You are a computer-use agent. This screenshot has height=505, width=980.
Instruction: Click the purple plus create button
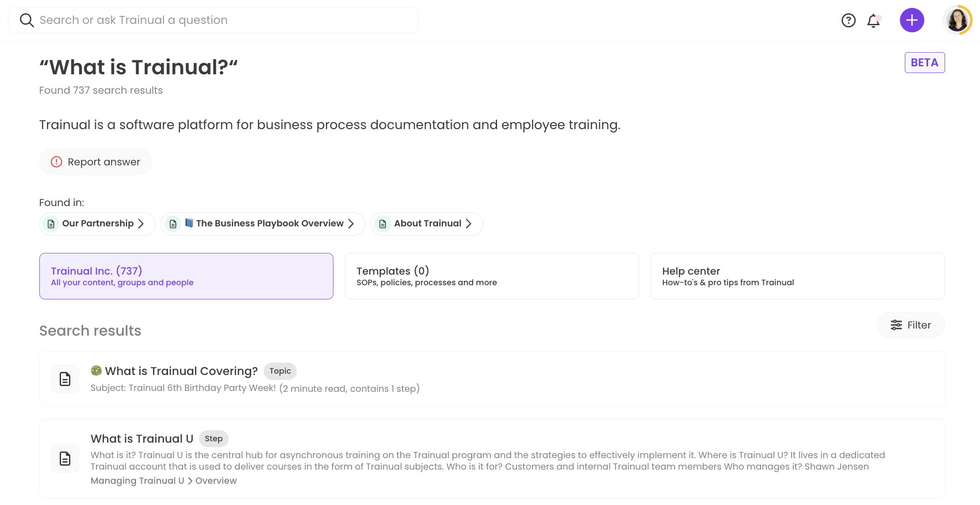[x=912, y=20]
